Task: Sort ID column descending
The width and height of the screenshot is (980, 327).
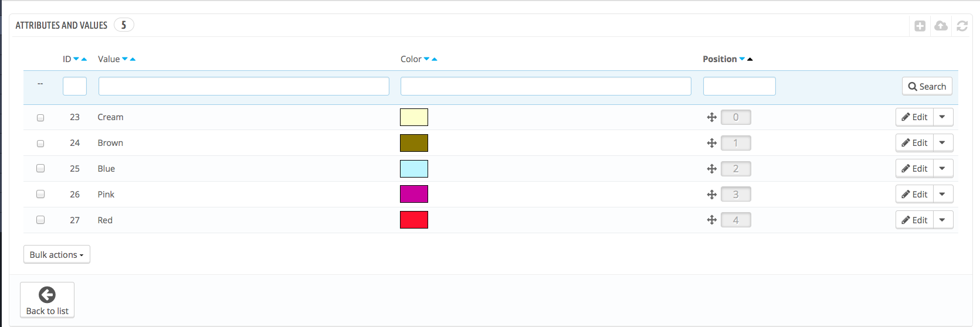Action: pyautogui.click(x=76, y=59)
